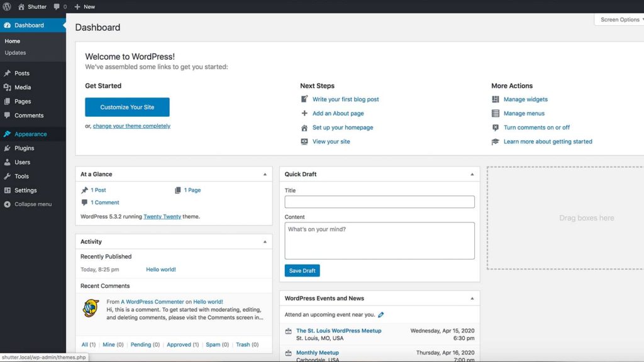Filter comments by Trash
This screenshot has height=362, width=644.
point(243,344)
